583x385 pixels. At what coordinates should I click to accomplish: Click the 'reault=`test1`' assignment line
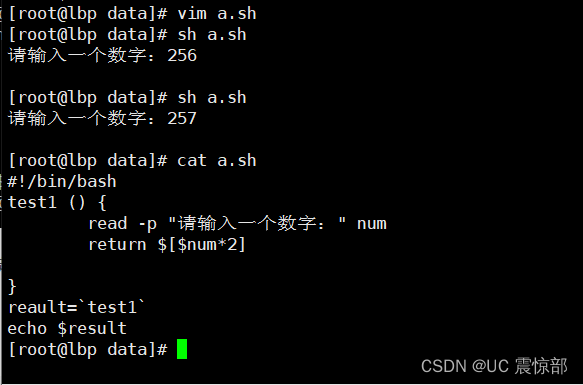tap(76, 307)
